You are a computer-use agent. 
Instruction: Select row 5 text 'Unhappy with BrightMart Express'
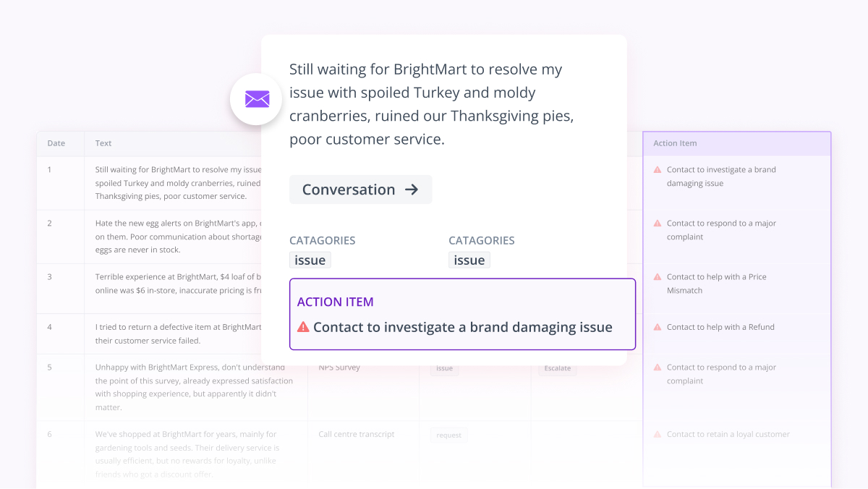[x=194, y=387]
